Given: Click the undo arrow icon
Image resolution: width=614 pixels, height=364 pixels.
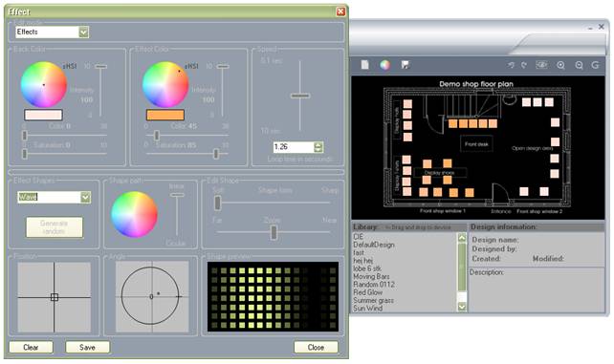Looking at the screenshot, I should click(x=511, y=65).
